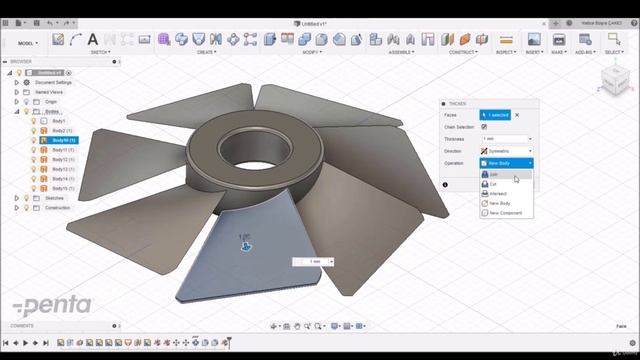The width and height of the screenshot is (640, 360).
Task: Collapse the BROWSER panel header
Action: pyautogui.click(x=5, y=62)
